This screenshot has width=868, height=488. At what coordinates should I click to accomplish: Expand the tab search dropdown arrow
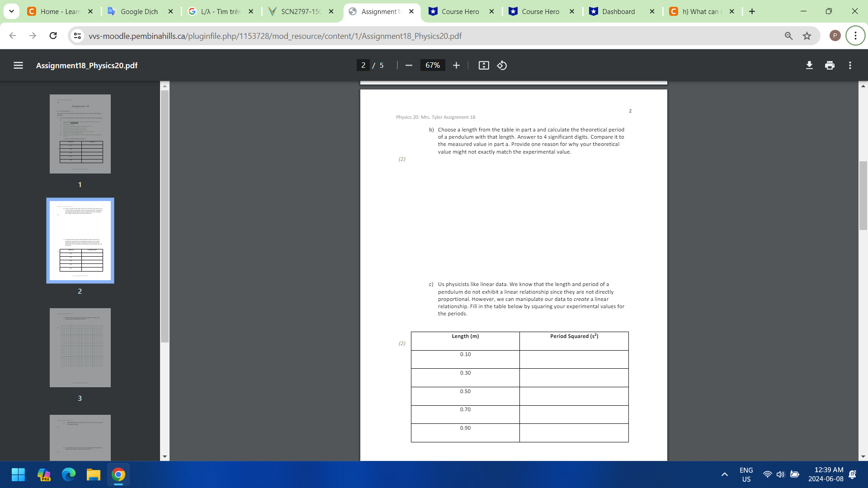pos(11,11)
